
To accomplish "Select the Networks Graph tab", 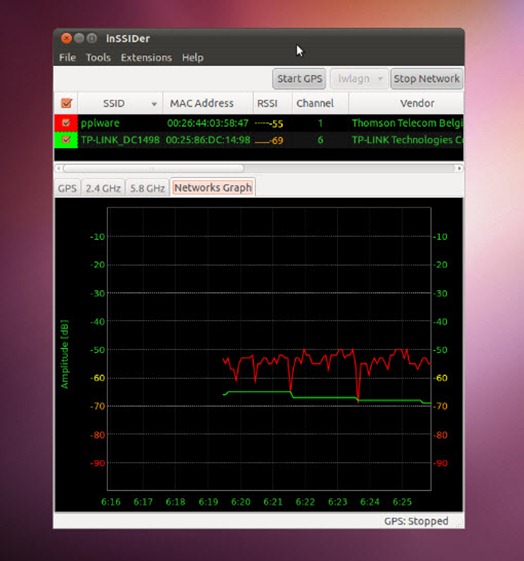I will click(213, 187).
